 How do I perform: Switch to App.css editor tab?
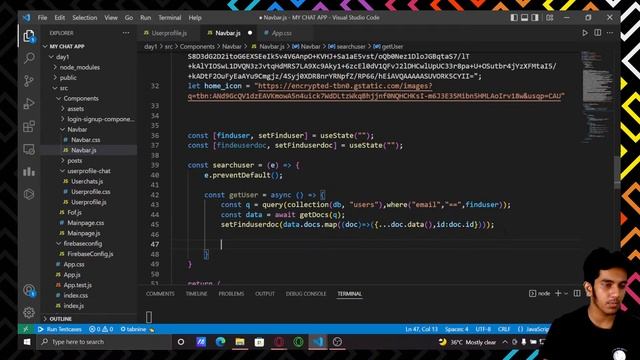(x=282, y=33)
